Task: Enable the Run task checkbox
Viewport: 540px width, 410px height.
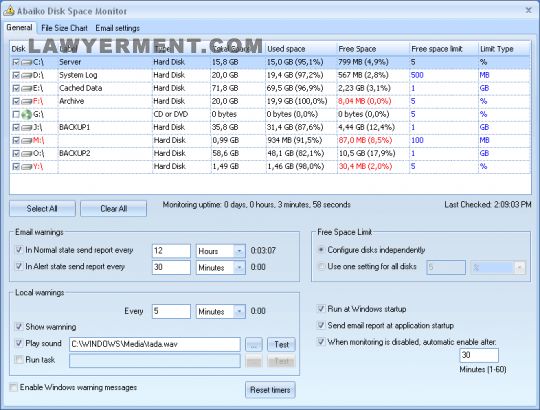Action: [x=19, y=360]
